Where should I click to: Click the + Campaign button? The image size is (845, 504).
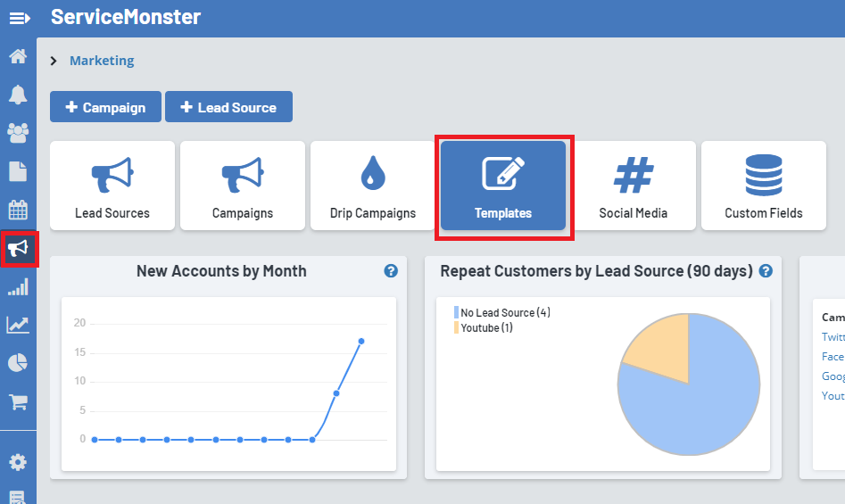(105, 107)
